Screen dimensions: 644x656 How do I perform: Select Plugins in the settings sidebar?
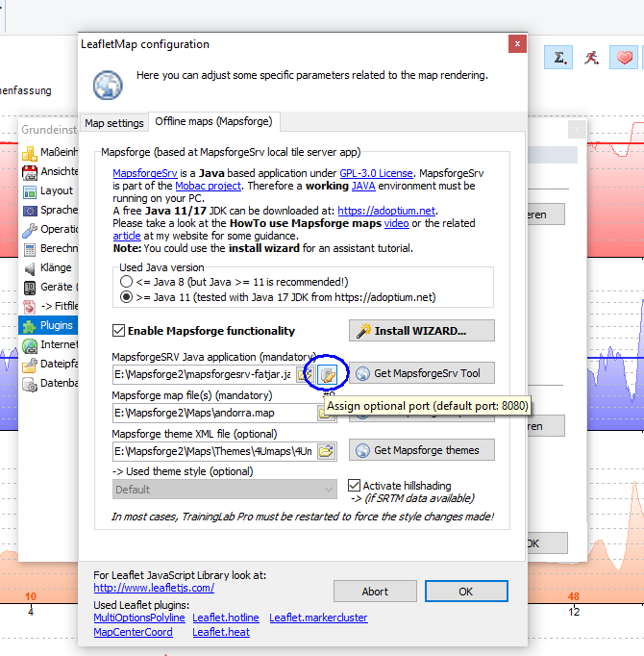coord(48,325)
